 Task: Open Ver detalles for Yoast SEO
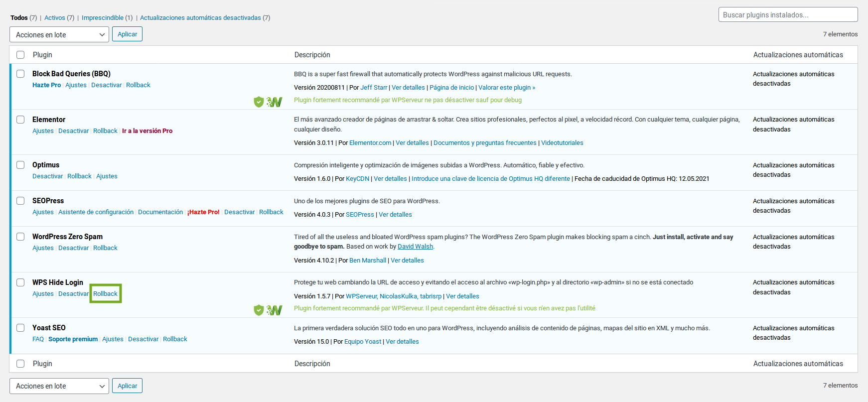[402, 342]
